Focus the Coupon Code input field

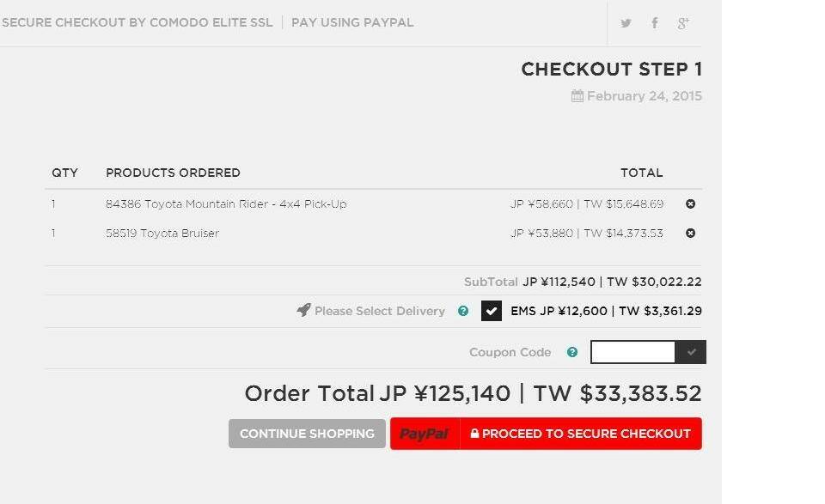coord(633,352)
